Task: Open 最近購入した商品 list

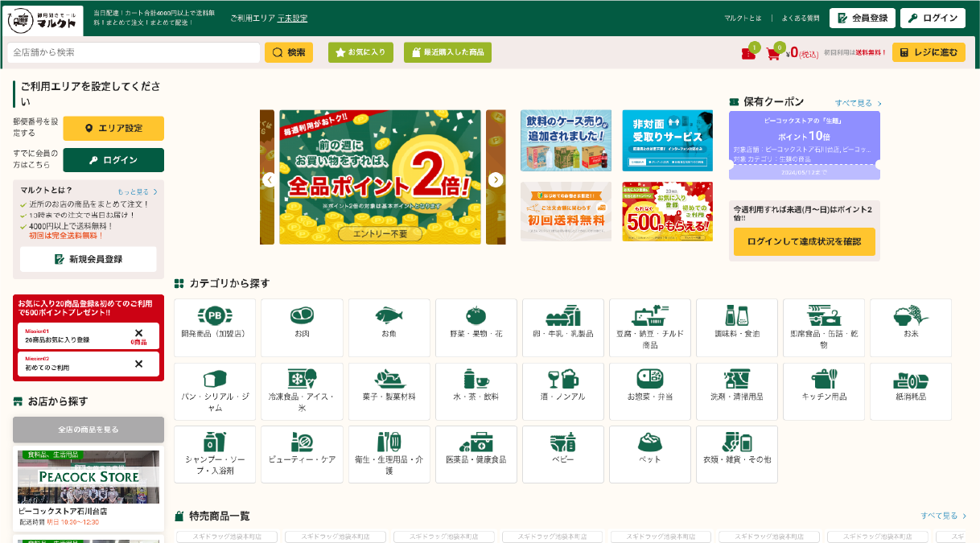Action: (447, 52)
